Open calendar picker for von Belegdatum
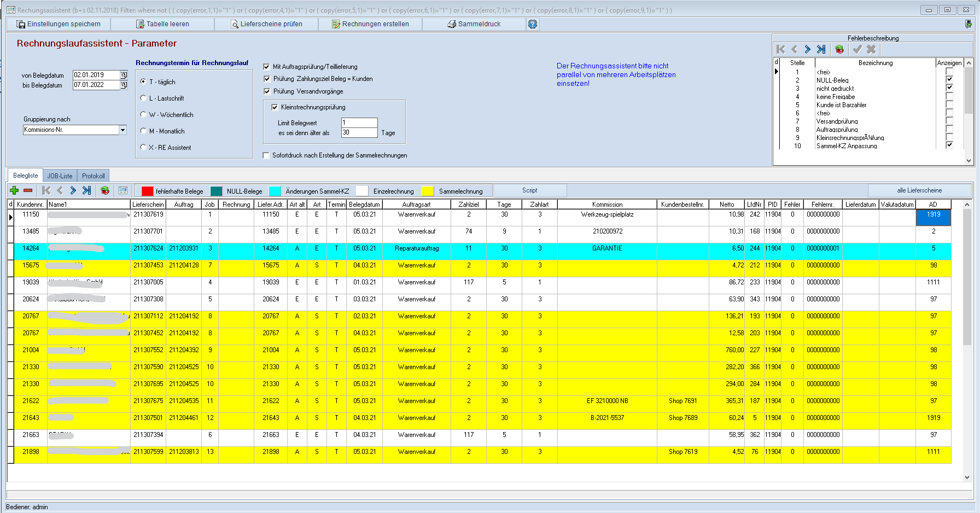The image size is (980, 513). (x=124, y=75)
